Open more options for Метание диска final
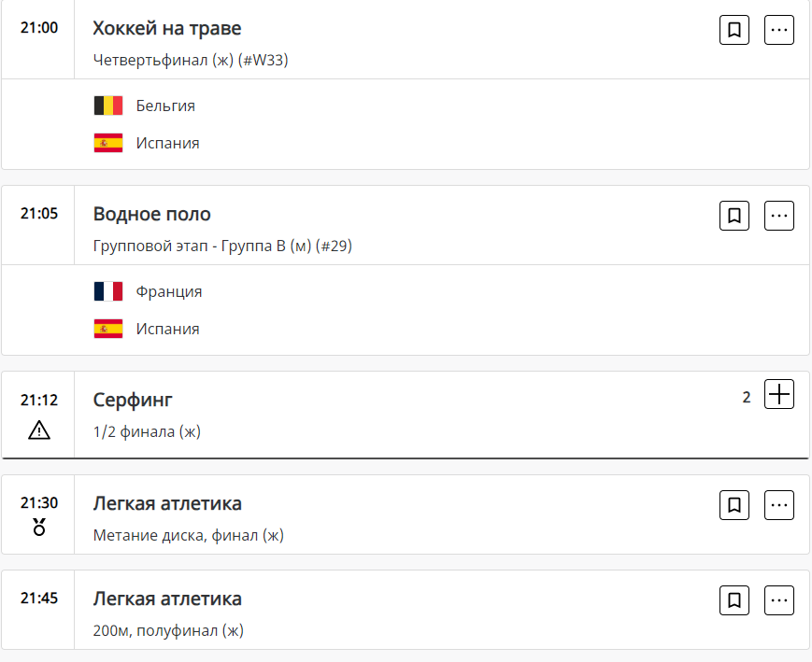Viewport: 812px width, 662px height. tap(779, 505)
